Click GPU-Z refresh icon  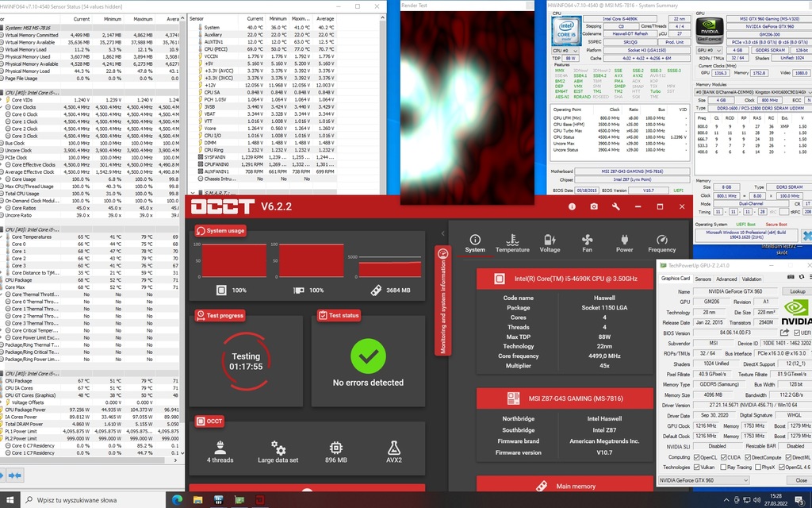(802, 277)
